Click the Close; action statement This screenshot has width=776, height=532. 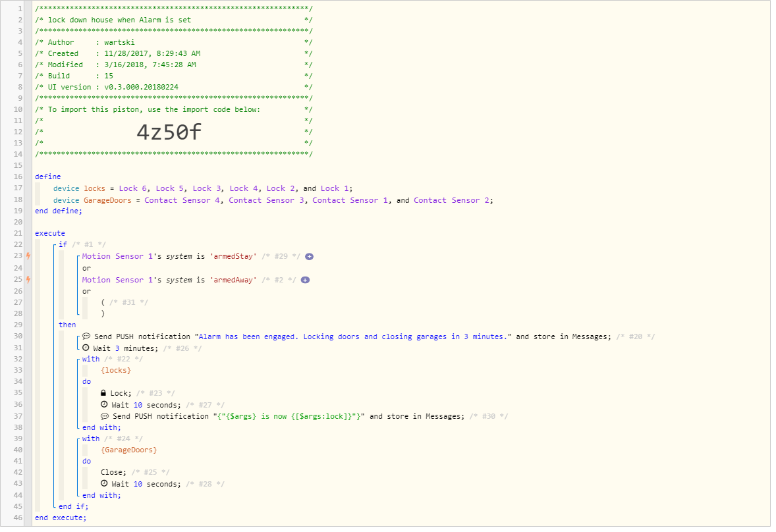[x=113, y=472]
